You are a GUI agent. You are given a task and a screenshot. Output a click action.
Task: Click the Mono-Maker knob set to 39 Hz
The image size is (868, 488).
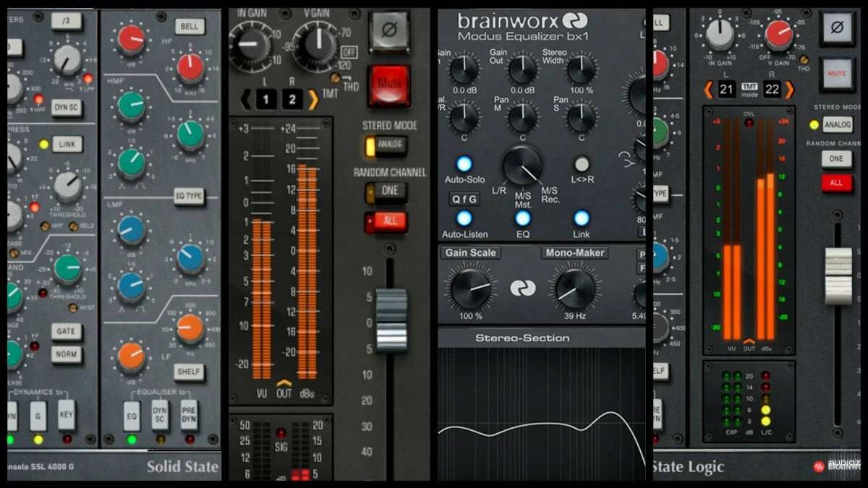pyautogui.click(x=576, y=287)
